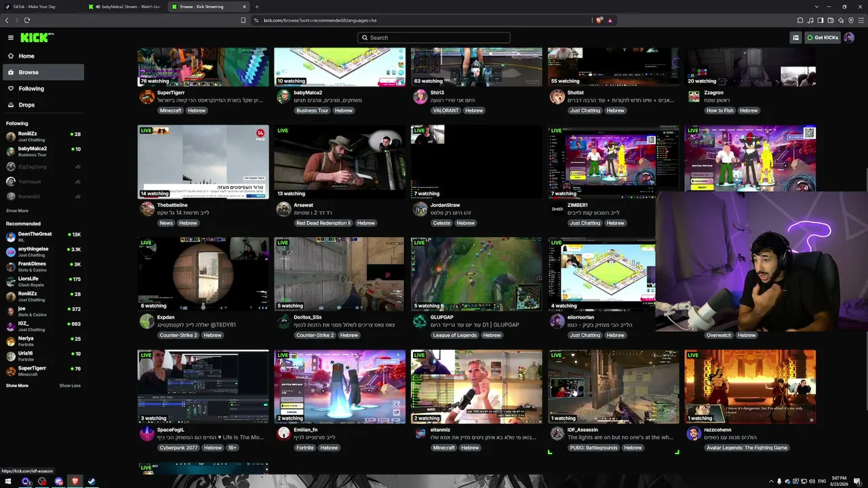Open SuperTigerr's avatar on the Minecraft stream card

click(146, 96)
